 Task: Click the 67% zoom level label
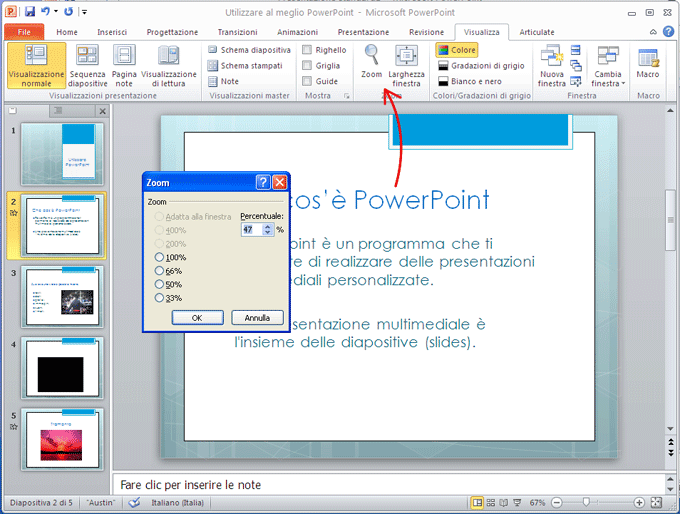click(x=537, y=502)
